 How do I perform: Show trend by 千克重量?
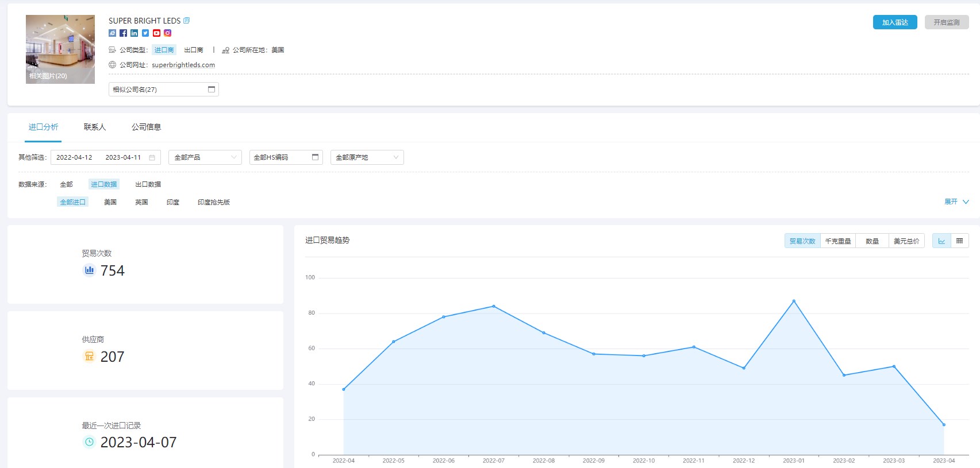(x=838, y=241)
